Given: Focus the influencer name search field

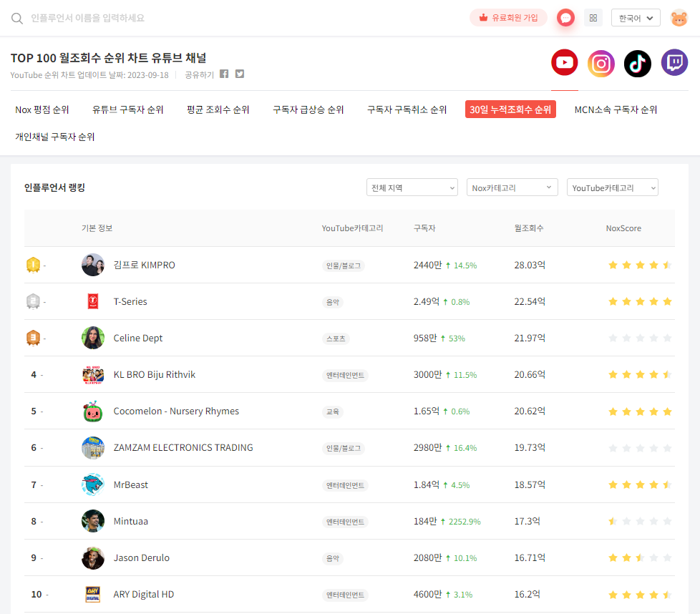Looking at the screenshot, I should pos(87,19).
